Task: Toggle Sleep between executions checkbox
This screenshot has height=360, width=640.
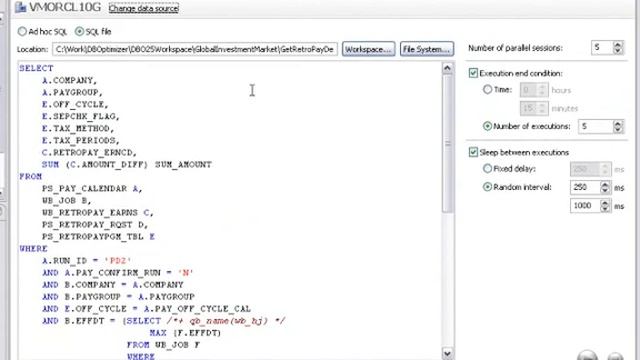Action: click(x=473, y=152)
